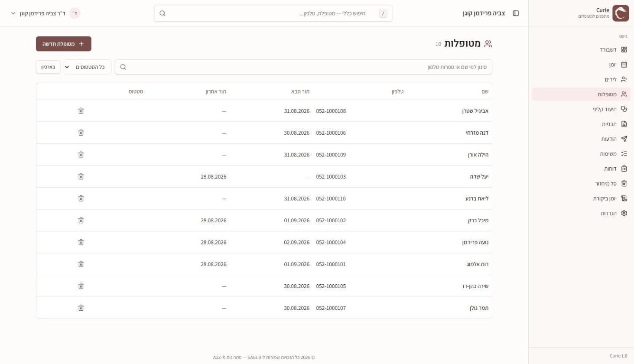The image size is (634, 364).
Task: Open user menu ד"ר צביה פרידמן קוגן
Action: tap(46, 13)
